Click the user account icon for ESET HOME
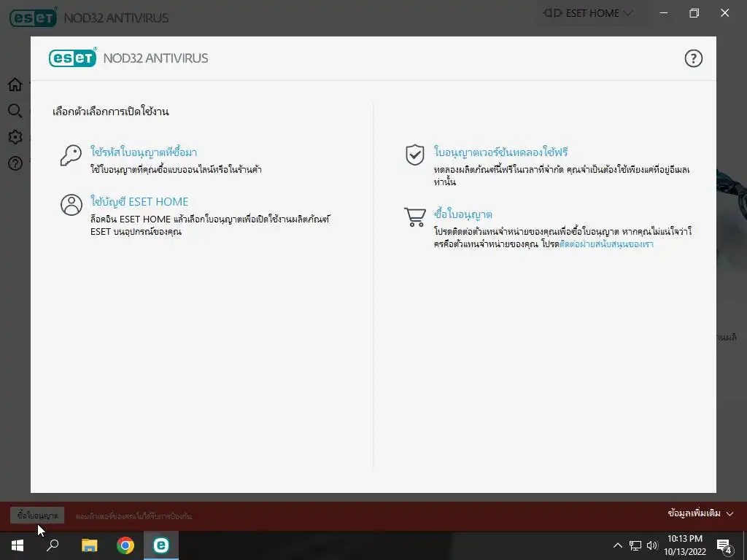The image size is (747, 560). [71, 205]
